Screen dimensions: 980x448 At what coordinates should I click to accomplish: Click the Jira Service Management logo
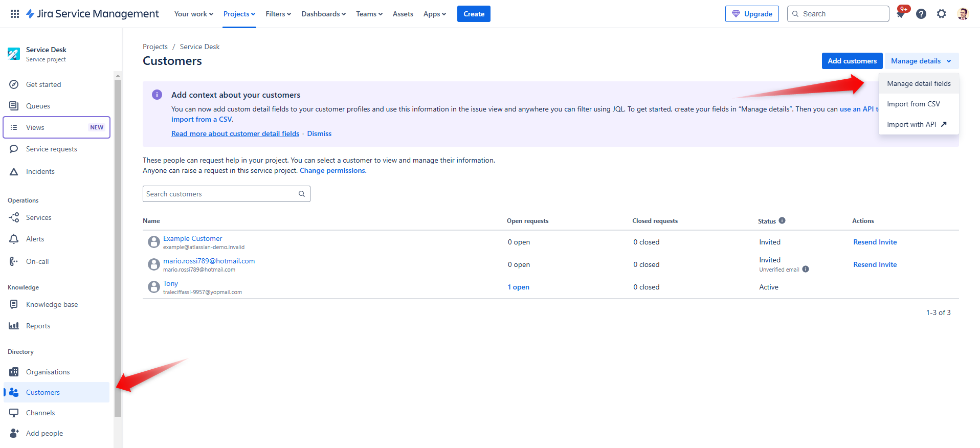pyautogui.click(x=93, y=14)
